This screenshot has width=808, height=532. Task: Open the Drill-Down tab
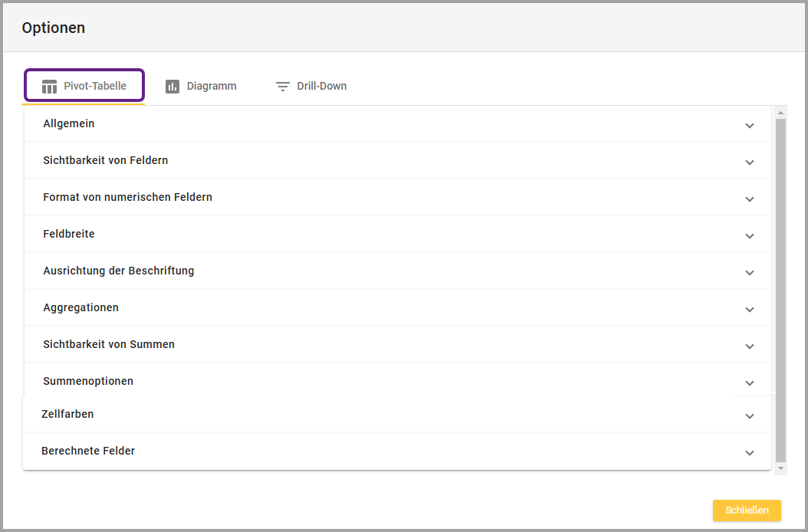(x=321, y=87)
